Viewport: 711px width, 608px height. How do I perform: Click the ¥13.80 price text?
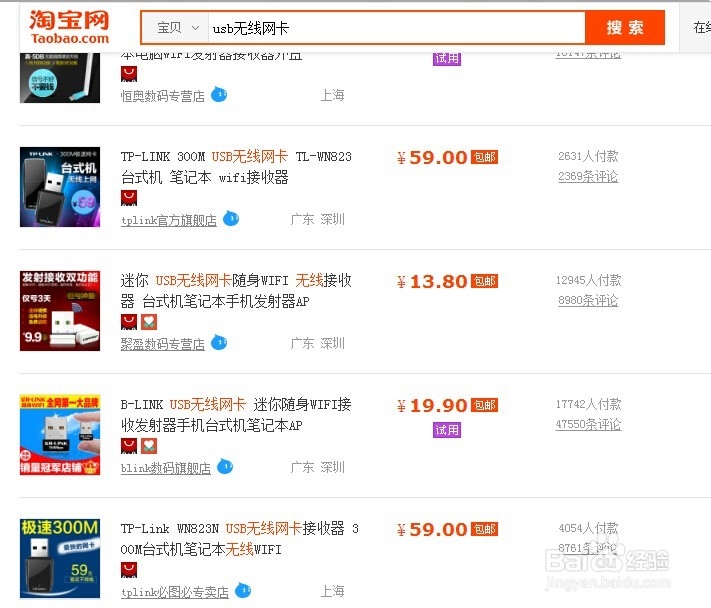432,282
